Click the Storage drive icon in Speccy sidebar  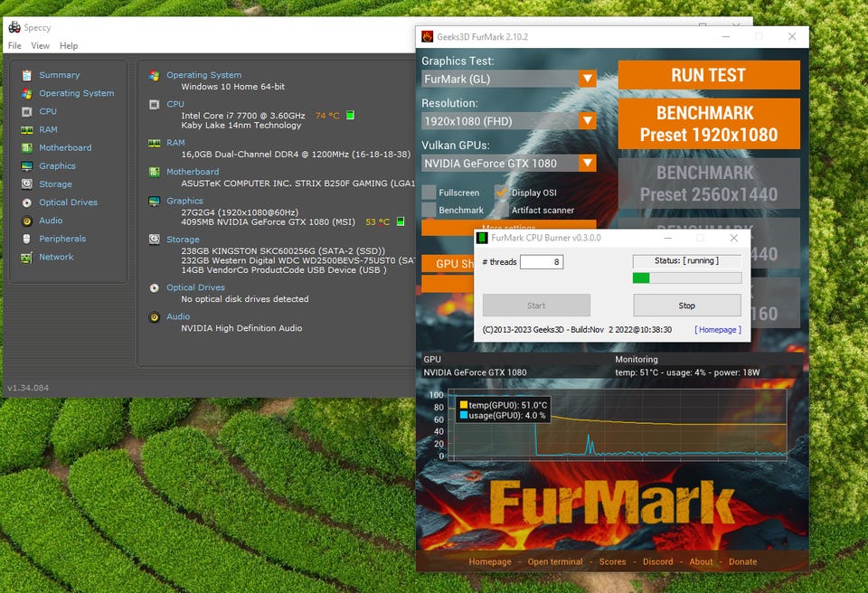(x=26, y=184)
